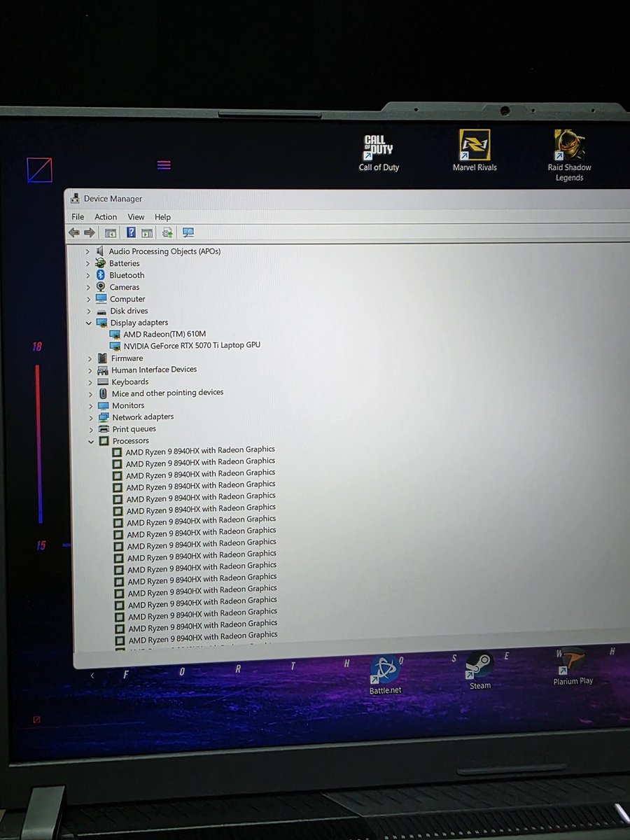This screenshot has height=840, width=630.
Task: Select the Monitors label
Action: point(128,405)
